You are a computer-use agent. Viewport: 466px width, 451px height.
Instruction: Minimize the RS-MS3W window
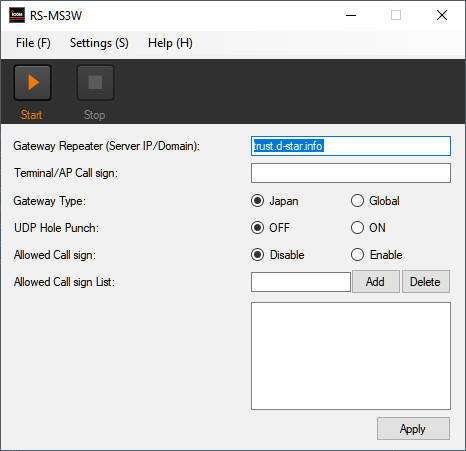tap(351, 15)
